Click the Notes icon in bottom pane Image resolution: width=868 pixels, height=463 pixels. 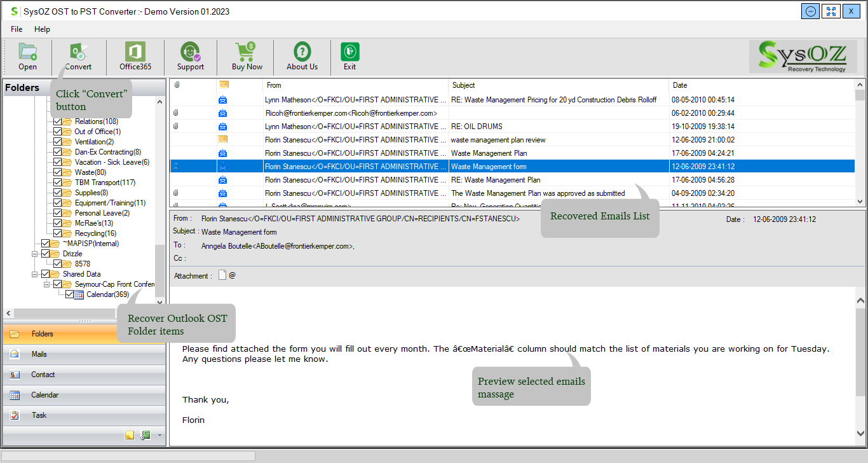point(130,435)
